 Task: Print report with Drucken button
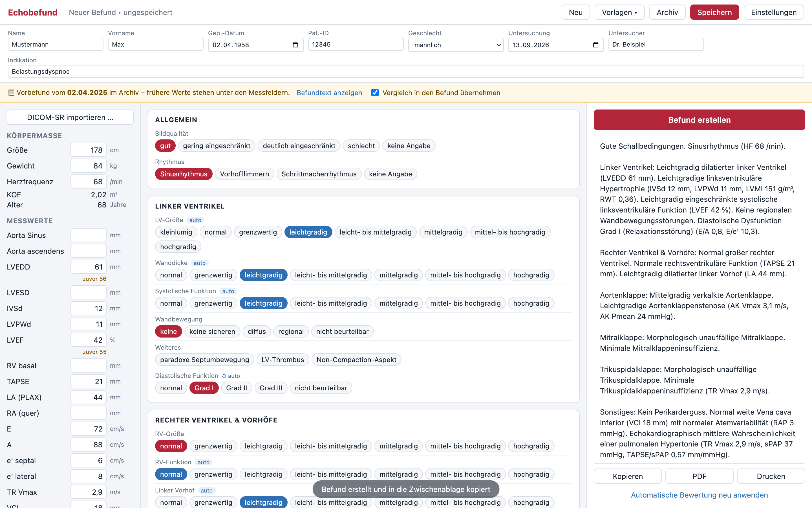pyautogui.click(x=771, y=476)
